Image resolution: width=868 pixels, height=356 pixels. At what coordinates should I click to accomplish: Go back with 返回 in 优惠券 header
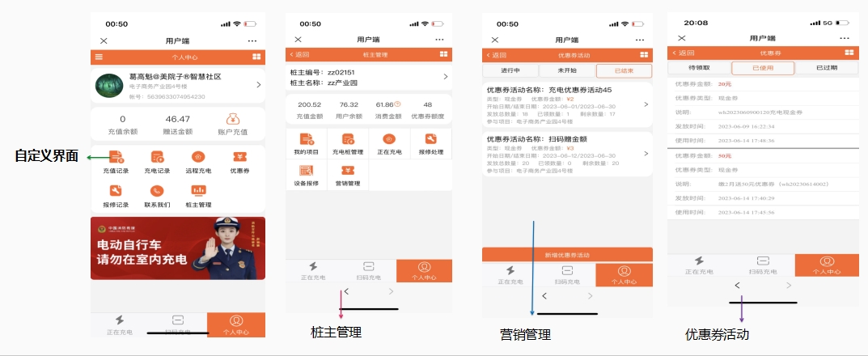pyautogui.click(x=683, y=53)
